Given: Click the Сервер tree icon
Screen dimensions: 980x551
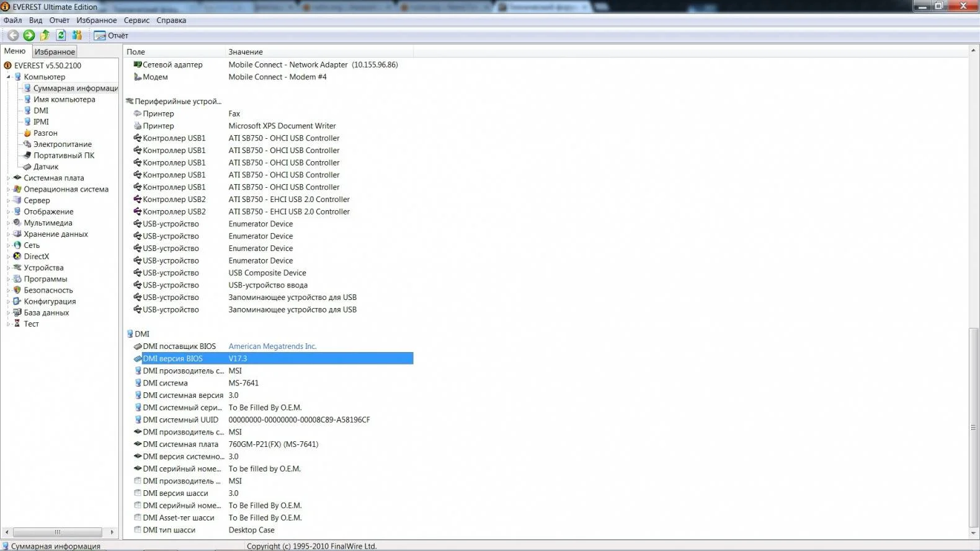Looking at the screenshot, I should click(17, 200).
